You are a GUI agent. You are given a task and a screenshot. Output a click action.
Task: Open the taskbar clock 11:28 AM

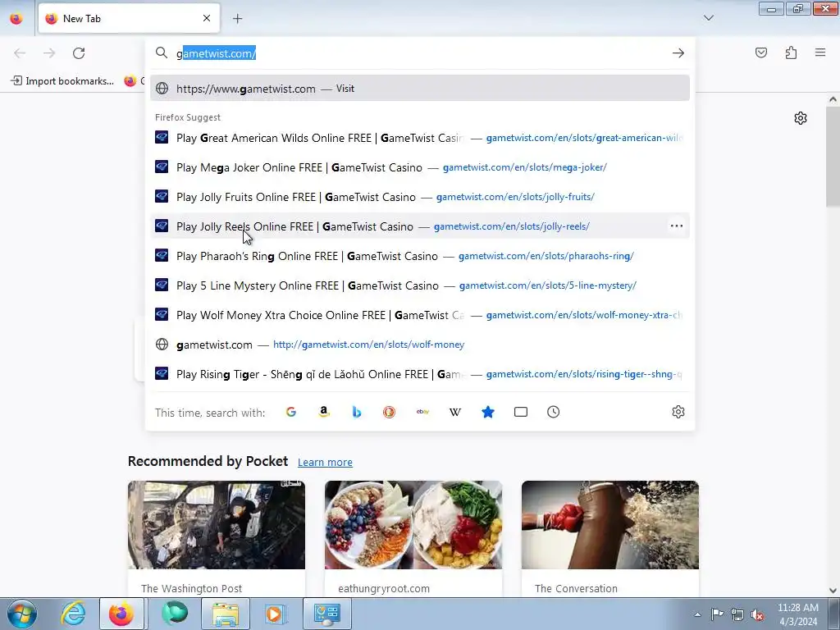click(797, 614)
